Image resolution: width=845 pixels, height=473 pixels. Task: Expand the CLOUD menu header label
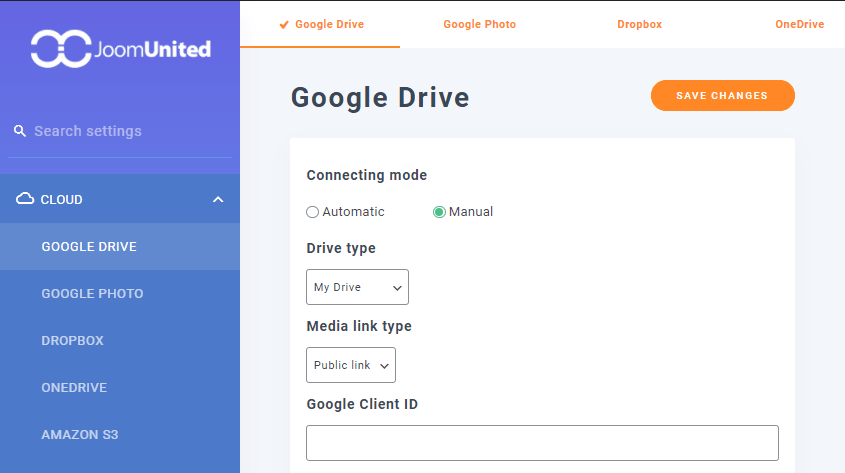[61, 199]
